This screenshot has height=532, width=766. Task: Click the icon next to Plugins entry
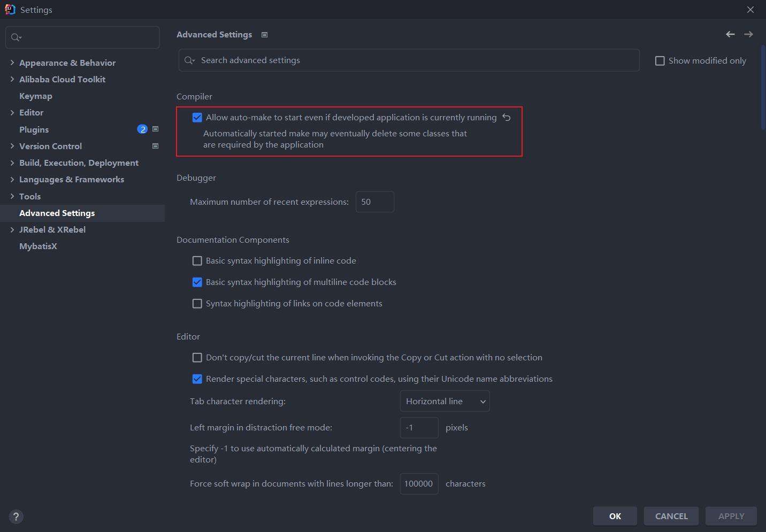155,129
